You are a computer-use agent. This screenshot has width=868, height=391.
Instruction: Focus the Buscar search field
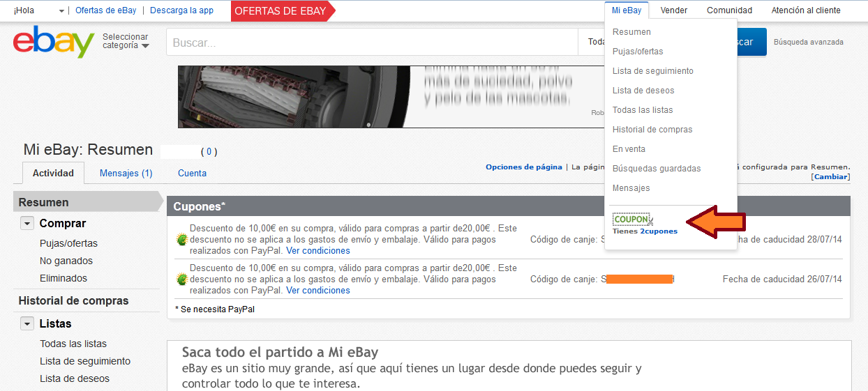coord(372,42)
